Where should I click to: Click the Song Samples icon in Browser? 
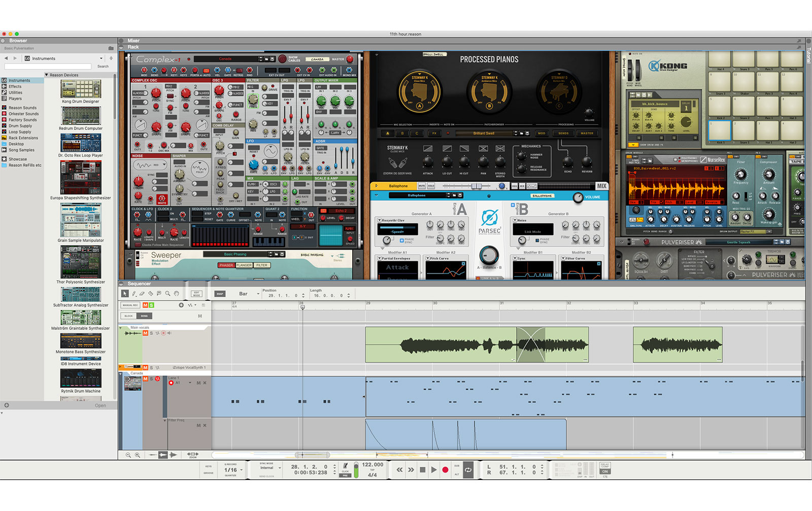pos(4,150)
